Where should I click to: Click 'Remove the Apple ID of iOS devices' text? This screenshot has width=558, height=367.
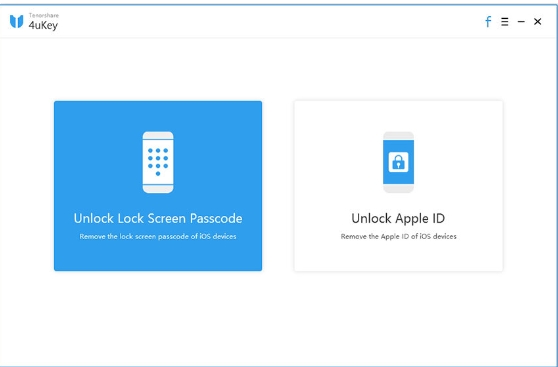[398, 236]
